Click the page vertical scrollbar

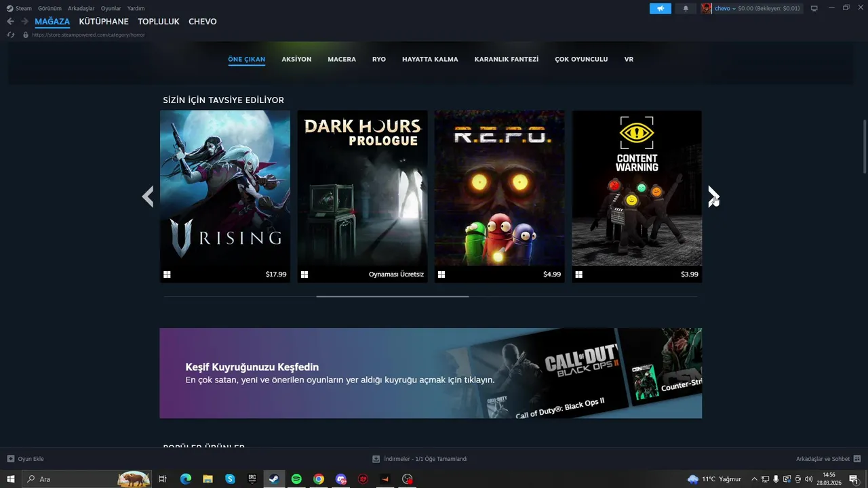click(864, 147)
